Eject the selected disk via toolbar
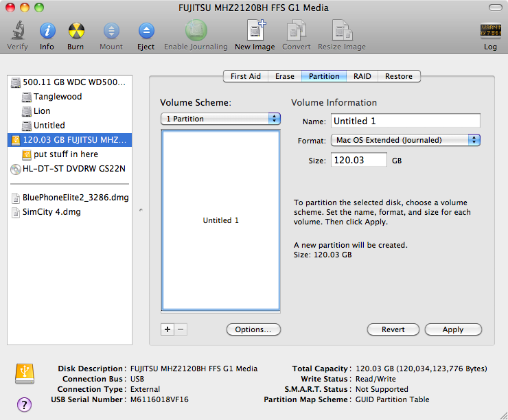 (146, 31)
